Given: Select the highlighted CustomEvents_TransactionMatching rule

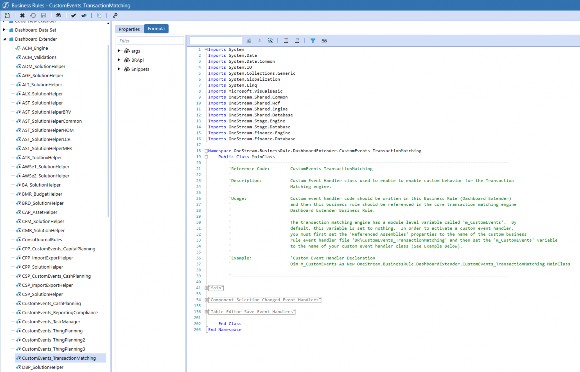Looking at the screenshot, I should coord(59,358).
